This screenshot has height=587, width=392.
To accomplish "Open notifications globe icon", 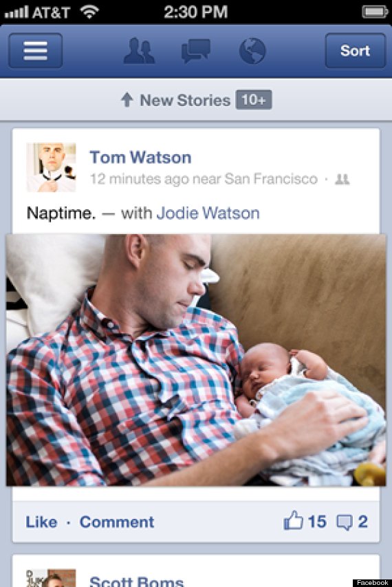I will [x=252, y=51].
